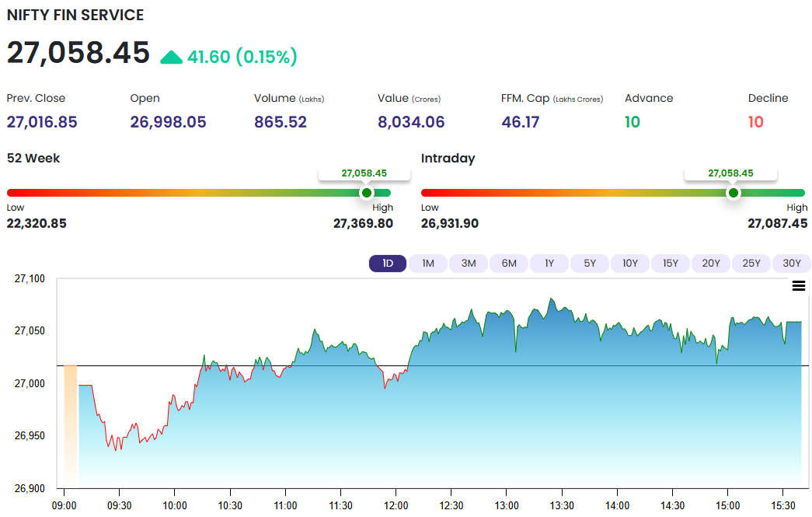
Task: Click the Intraday 27,058.45 tooltip label
Action: pos(730,173)
